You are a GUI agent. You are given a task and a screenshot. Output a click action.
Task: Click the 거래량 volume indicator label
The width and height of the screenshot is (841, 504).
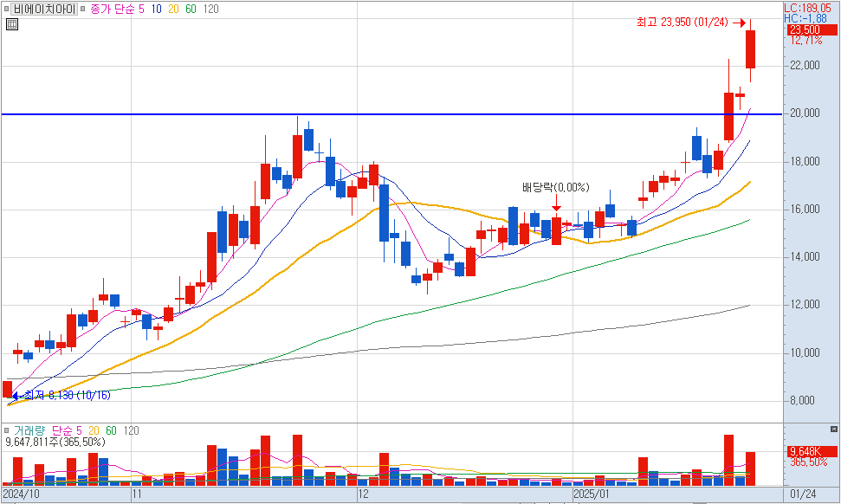point(29,430)
